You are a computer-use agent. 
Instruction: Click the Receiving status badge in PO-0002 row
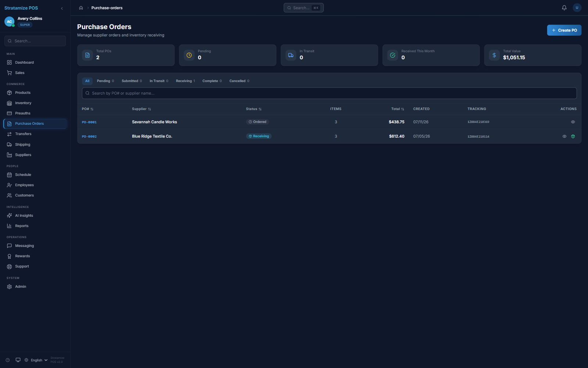pyautogui.click(x=259, y=136)
